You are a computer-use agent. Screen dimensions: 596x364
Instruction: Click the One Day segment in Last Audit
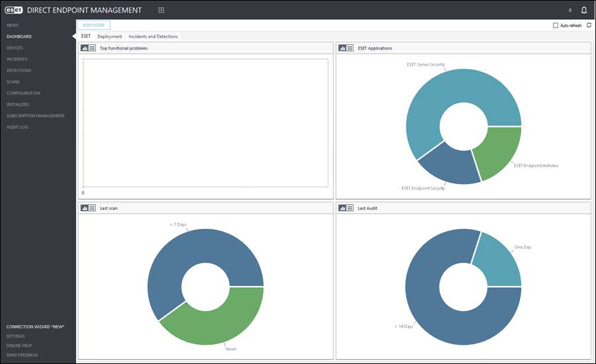pyautogui.click(x=498, y=262)
